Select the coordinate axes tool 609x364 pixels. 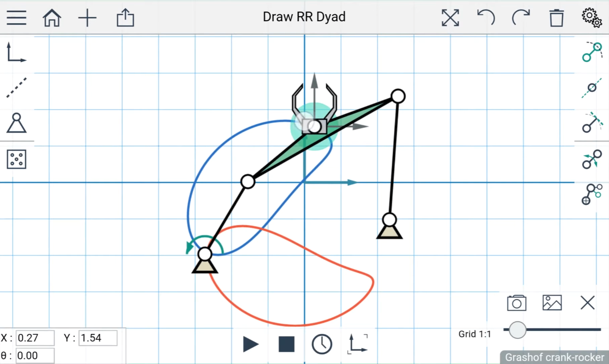point(16,52)
